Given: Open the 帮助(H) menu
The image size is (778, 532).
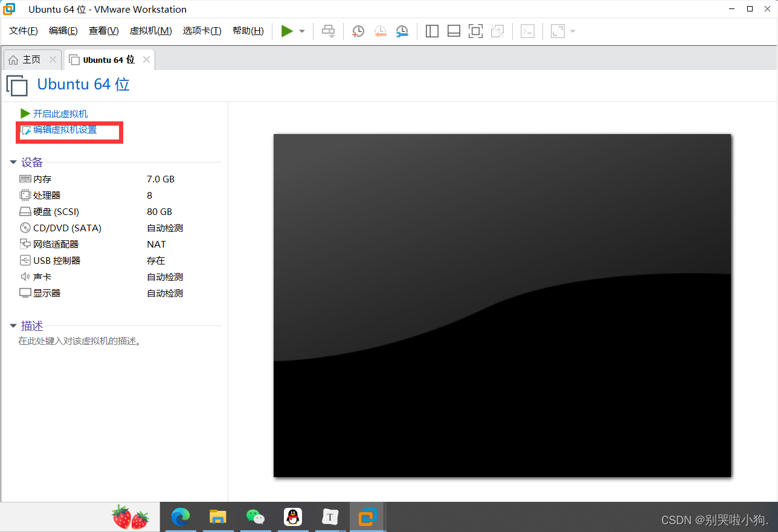Looking at the screenshot, I should (x=248, y=31).
